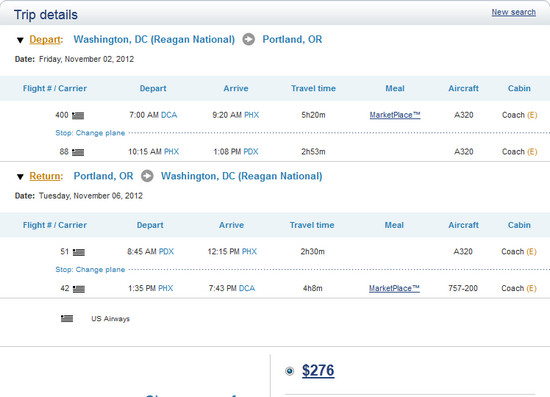The width and height of the screenshot is (550, 397).
Task: Collapse the Return section triangle
Action: tap(20, 177)
